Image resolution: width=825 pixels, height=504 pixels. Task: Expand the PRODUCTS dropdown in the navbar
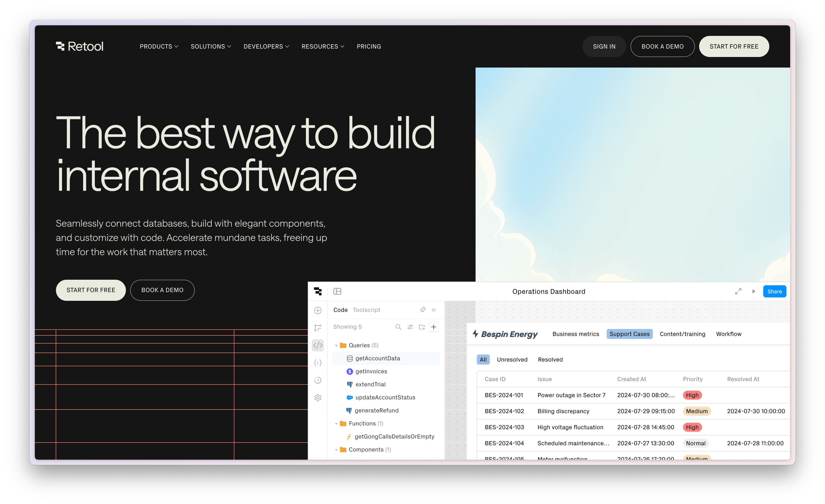(x=158, y=46)
